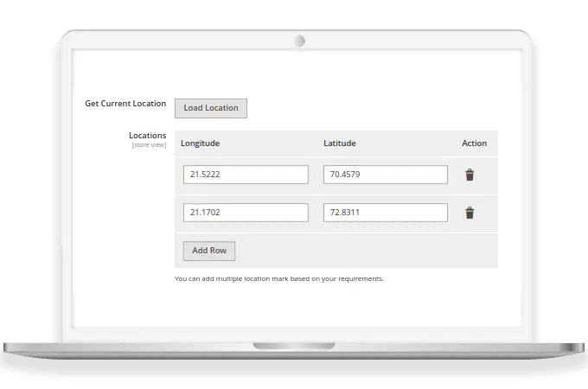The width and height of the screenshot is (588, 389).
Task: Delete the row with longitude 21.5222
Action: (x=470, y=175)
